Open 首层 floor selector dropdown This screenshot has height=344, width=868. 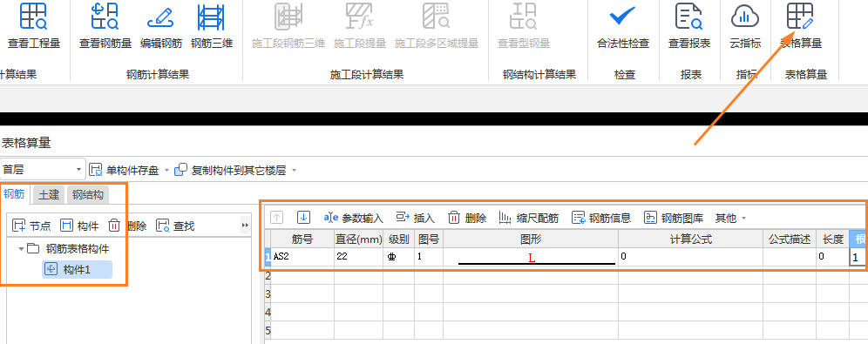click(43, 170)
